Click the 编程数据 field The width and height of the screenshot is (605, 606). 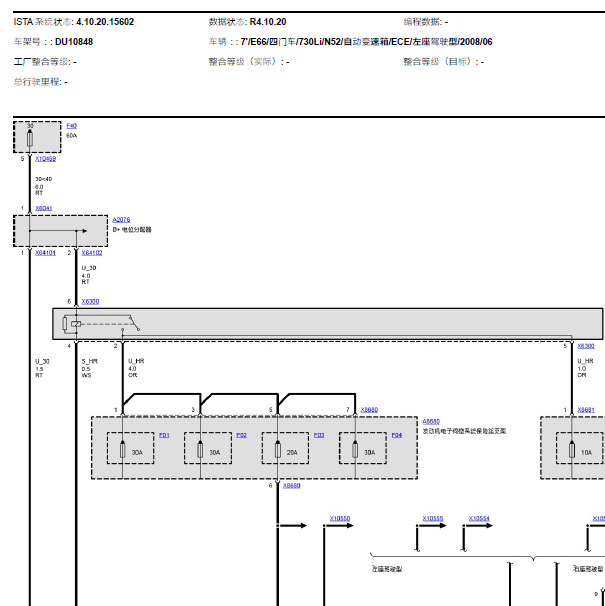[x=426, y=22]
